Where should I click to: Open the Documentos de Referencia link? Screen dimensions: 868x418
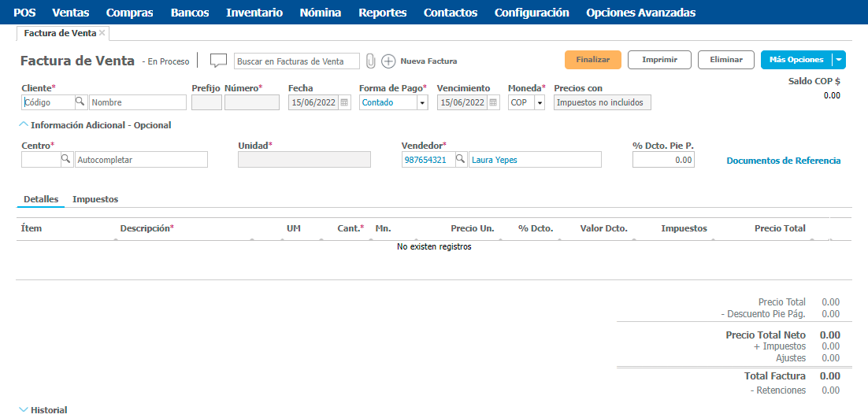783,161
